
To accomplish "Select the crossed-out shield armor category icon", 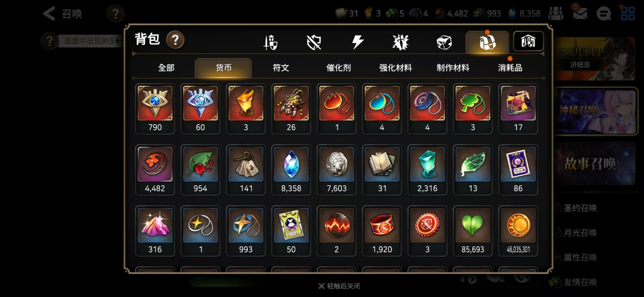I will 314,42.
